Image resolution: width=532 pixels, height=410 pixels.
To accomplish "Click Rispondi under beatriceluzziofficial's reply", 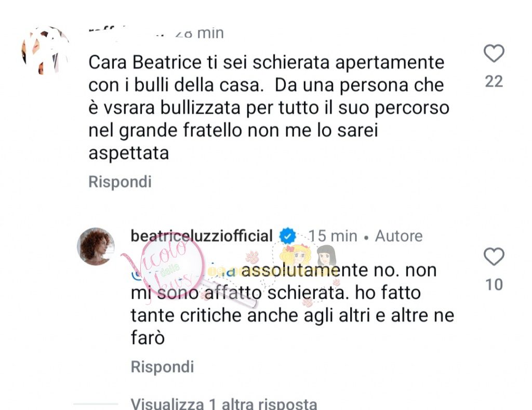I will tap(162, 367).
